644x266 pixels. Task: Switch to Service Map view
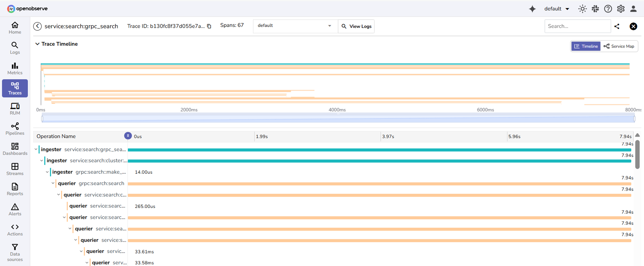[x=619, y=46]
